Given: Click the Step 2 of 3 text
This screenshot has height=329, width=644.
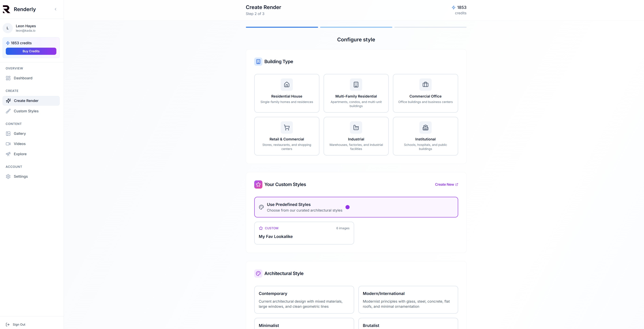Looking at the screenshot, I should pyautogui.click(x=255, y=14).
